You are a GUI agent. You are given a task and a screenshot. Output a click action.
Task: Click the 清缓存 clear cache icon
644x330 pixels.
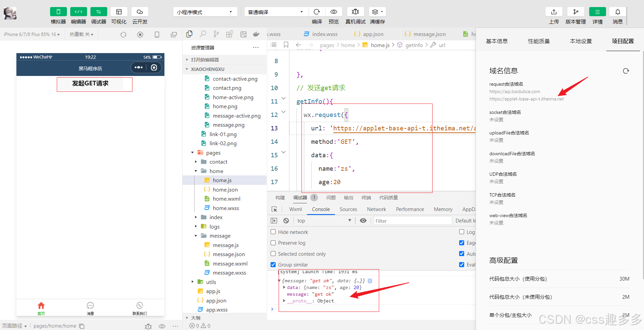coord(377,12)
